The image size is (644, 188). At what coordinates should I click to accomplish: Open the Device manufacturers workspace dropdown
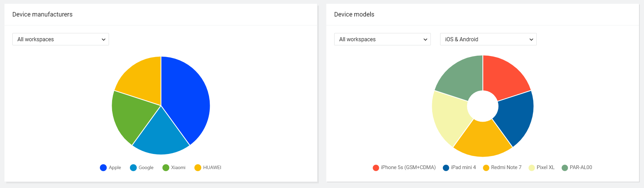61,39
